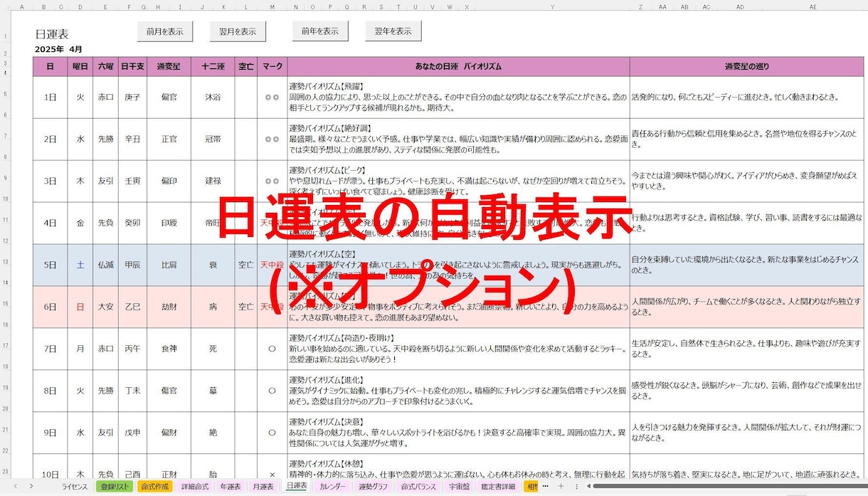The height and width of the screenshot is (496, 868).
Task: Select the 癸卯 cell in row 4日
Action: pos(132,223)
